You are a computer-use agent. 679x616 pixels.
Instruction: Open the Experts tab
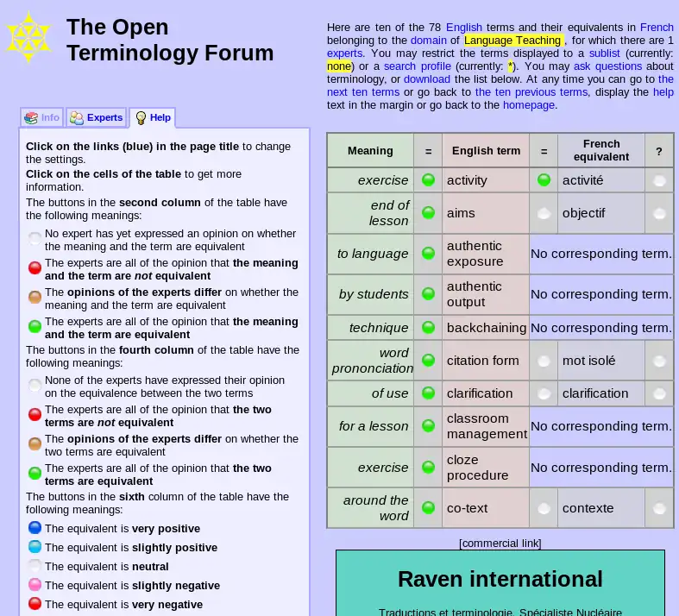point(97,117)
